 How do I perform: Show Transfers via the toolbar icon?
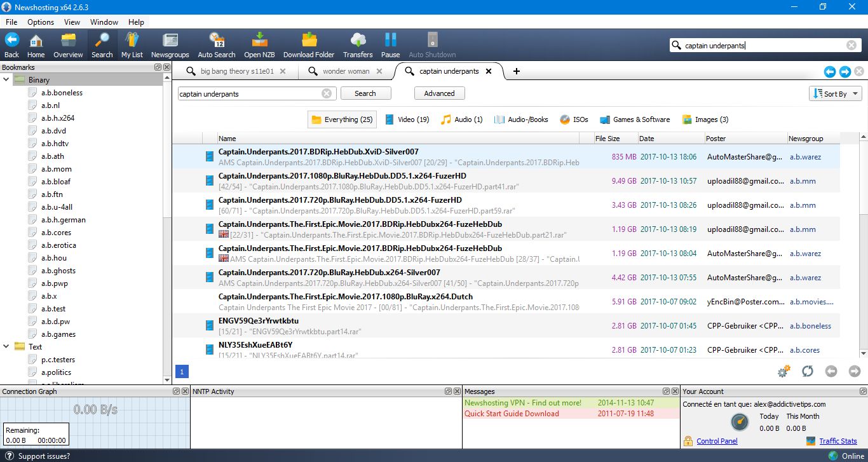coord(358,45)
